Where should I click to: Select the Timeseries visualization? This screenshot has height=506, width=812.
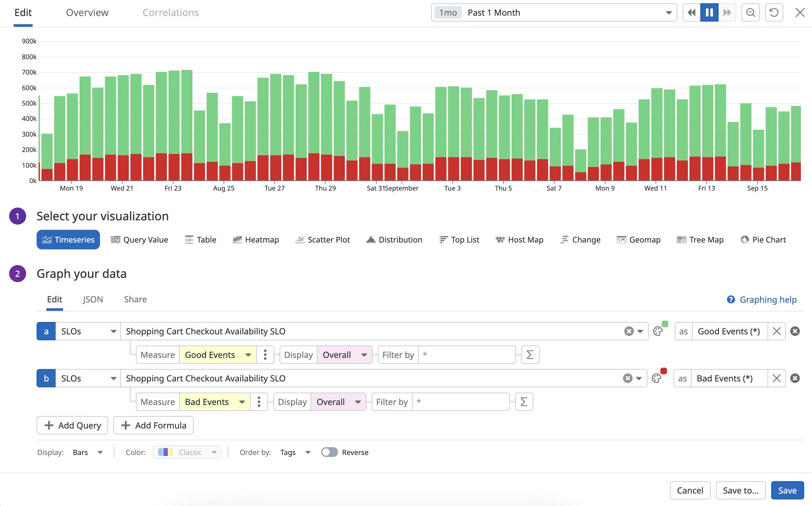click(68, 240)
